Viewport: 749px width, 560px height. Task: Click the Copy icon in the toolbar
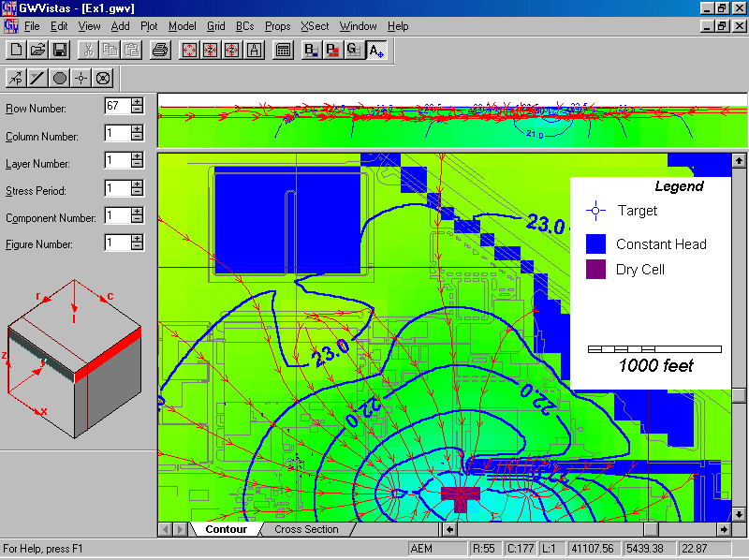pos(110,50)
